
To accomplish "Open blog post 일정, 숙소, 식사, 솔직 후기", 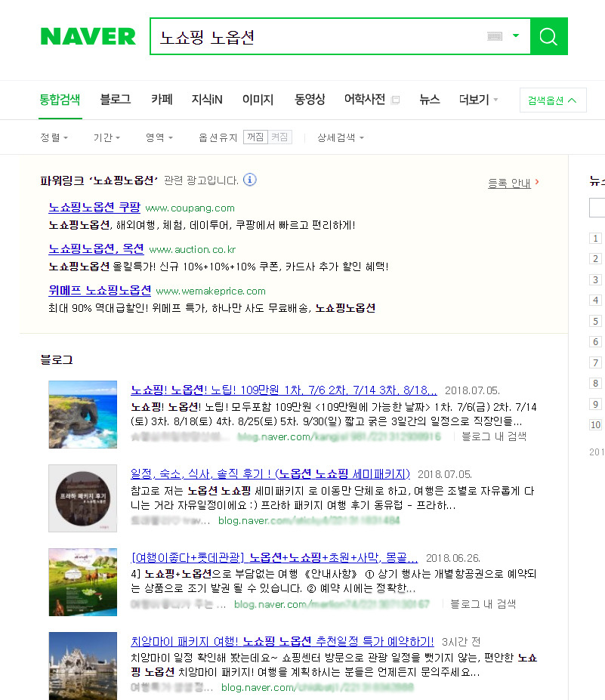I will click(270, 474).
